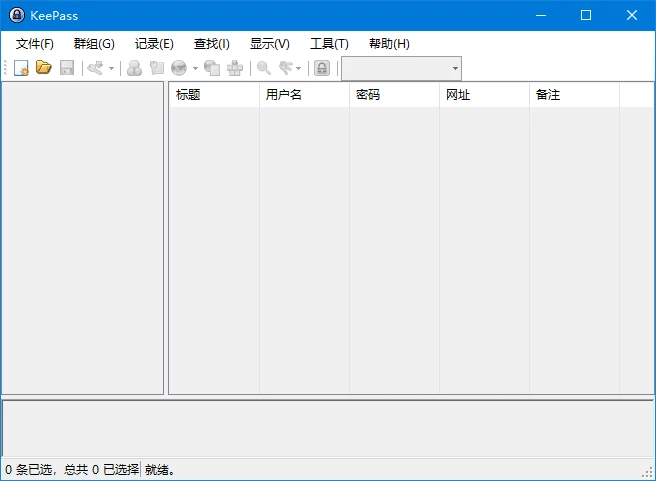
Task: Open the 群组(G) menu
Action: click(94, 43)
